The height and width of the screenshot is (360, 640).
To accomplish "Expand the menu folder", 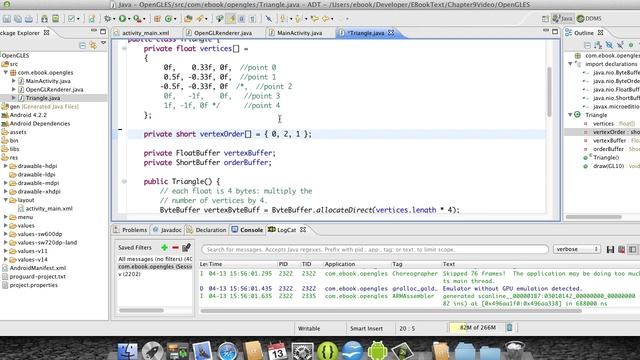I will pyautogui.click(x=6, y=217).
